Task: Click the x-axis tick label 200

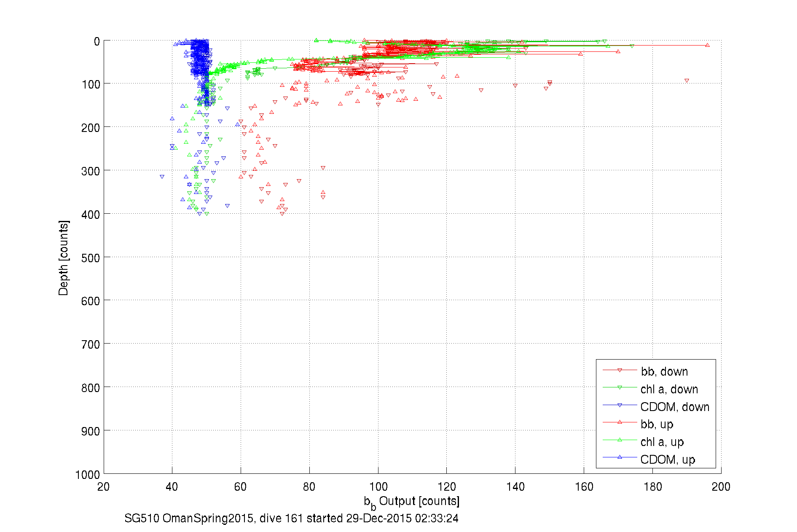Action: (x=721, y=487)
